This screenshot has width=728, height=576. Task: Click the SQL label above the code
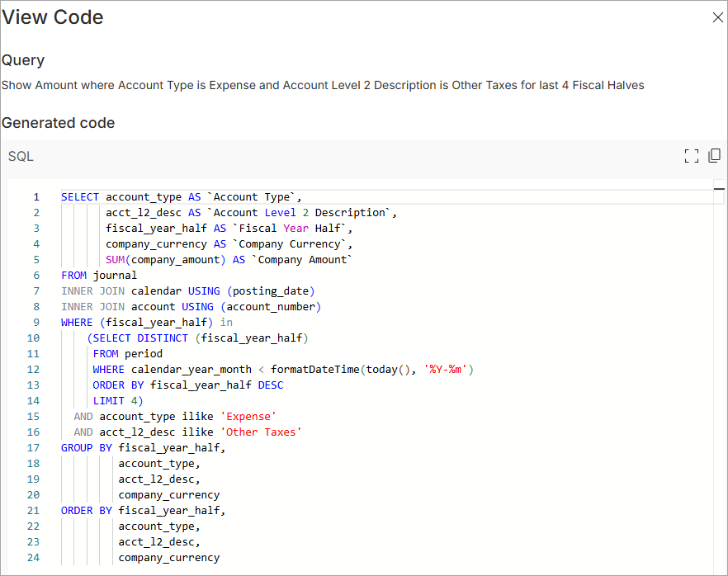(x=21, y=156)
